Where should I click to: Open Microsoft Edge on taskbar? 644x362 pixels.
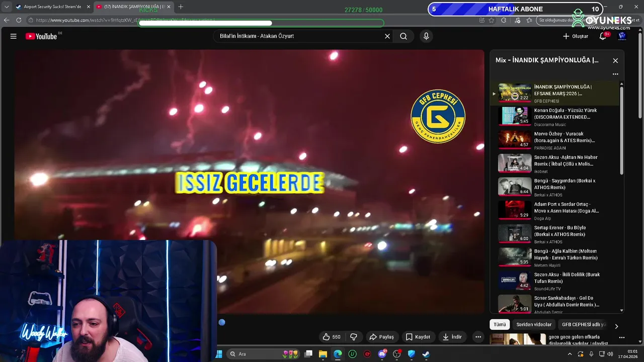click(x=338, y=354)
